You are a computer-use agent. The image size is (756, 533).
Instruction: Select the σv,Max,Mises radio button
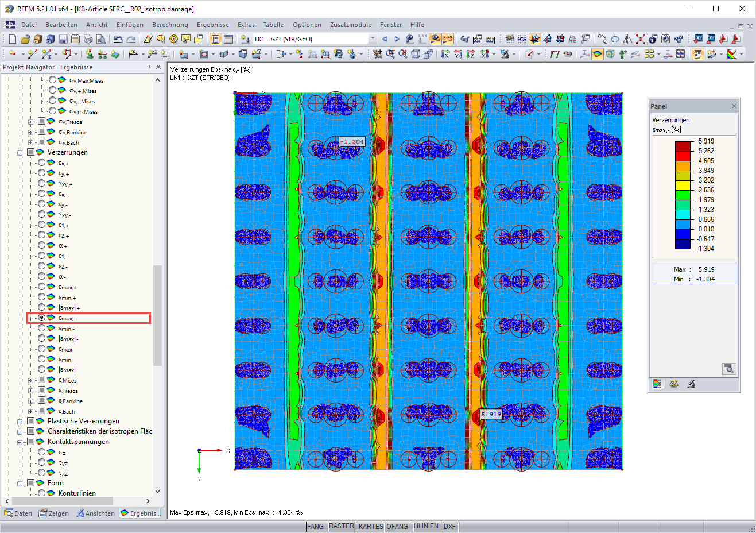coord(53,80)
